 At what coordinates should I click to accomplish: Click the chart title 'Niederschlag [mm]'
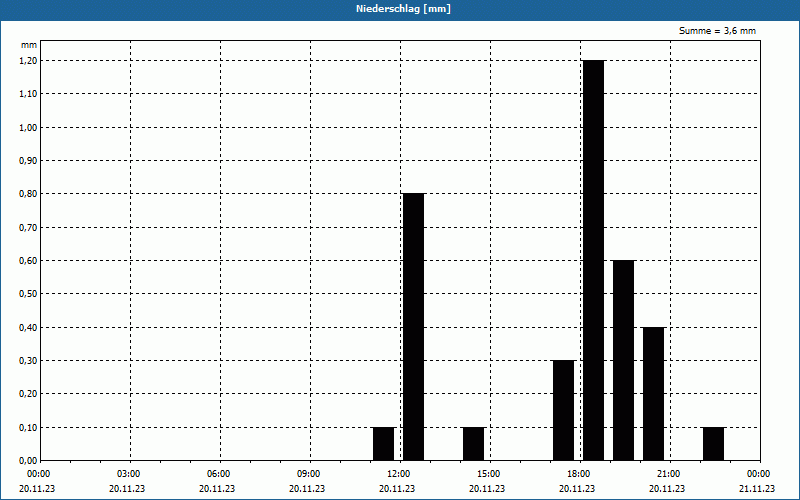coord(403,9)
